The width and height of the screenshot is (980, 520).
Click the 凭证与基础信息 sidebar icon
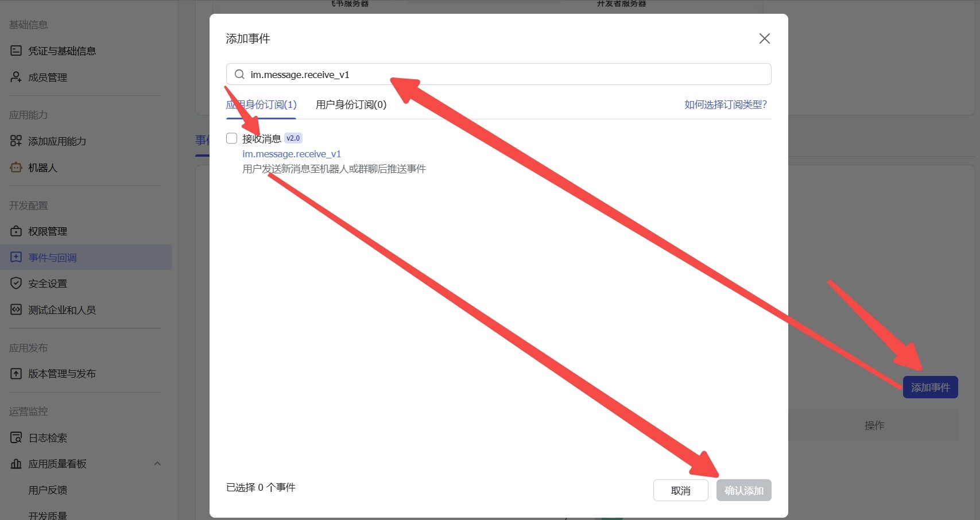pos(16,51)
